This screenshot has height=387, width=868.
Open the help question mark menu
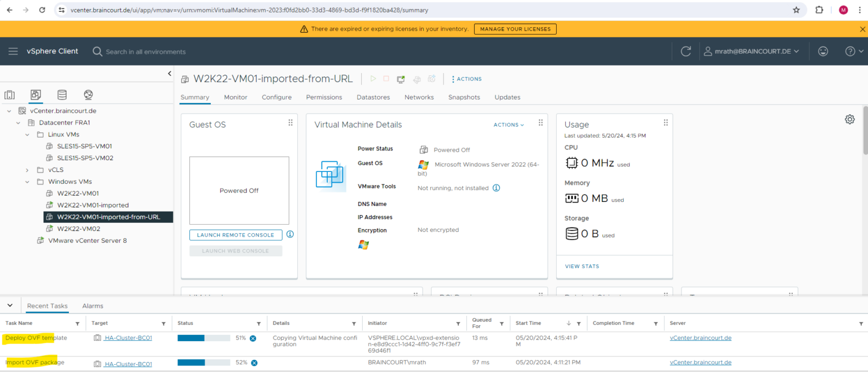(850, 51)
